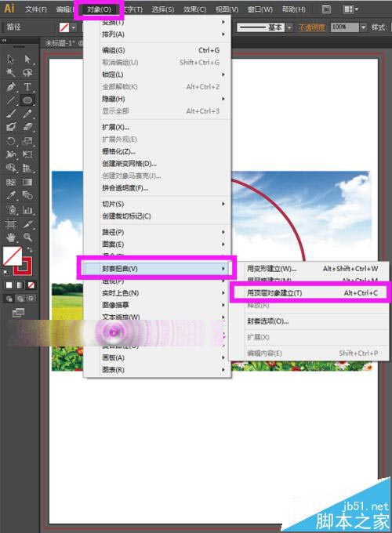This screenshot has height=533, width=392.
Task: Select the Blob Brush tool
Action: click(11, 127)
